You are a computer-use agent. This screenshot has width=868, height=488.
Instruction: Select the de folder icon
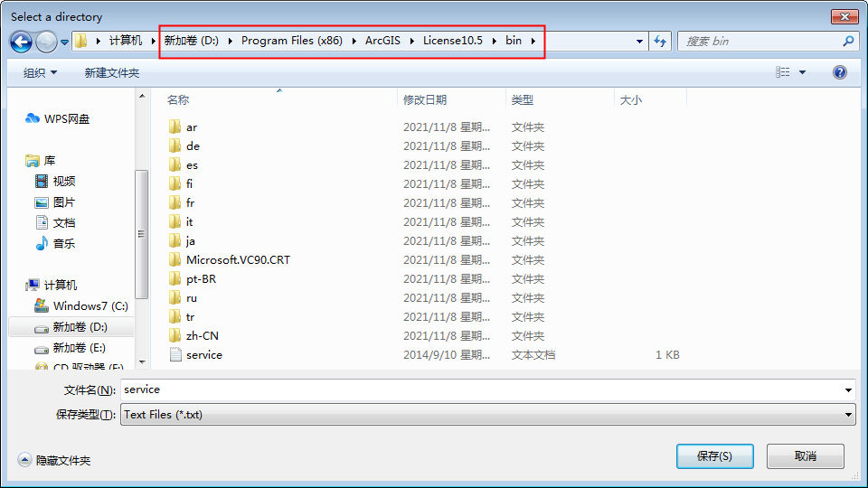(x=175, y=146)
